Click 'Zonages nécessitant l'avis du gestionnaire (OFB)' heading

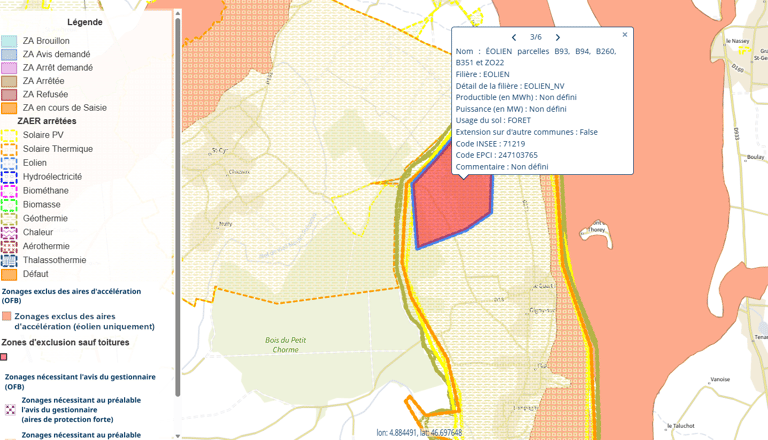coord(80,382)
